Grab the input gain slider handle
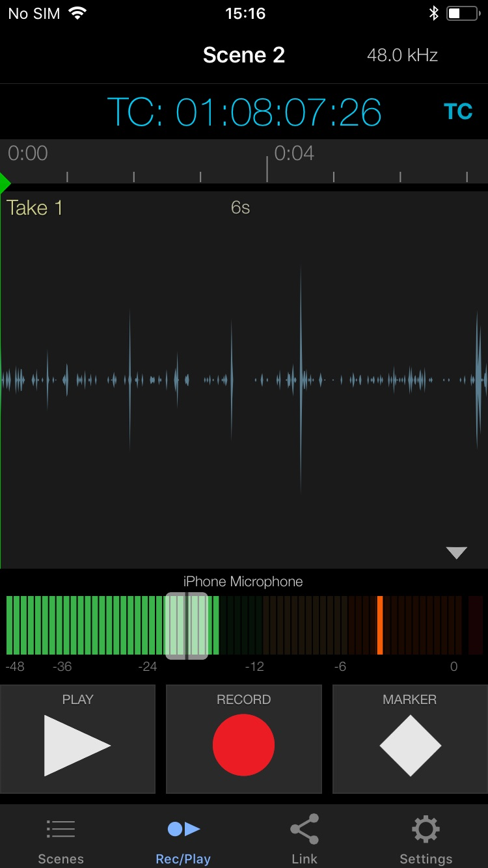This screenshot has width=488, height=868. 187,625
